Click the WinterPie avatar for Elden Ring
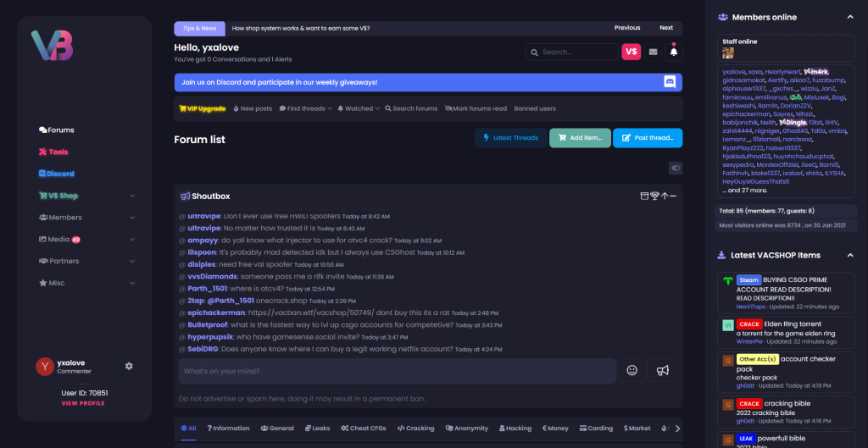Image resolution: width=868 pixels, height=448 pixels. [x=728, y=325]
